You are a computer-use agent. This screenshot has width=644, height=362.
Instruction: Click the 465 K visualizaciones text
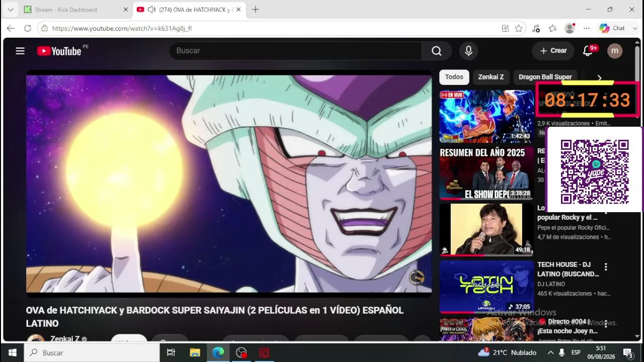pyautogui.click(x=565, y=294)
